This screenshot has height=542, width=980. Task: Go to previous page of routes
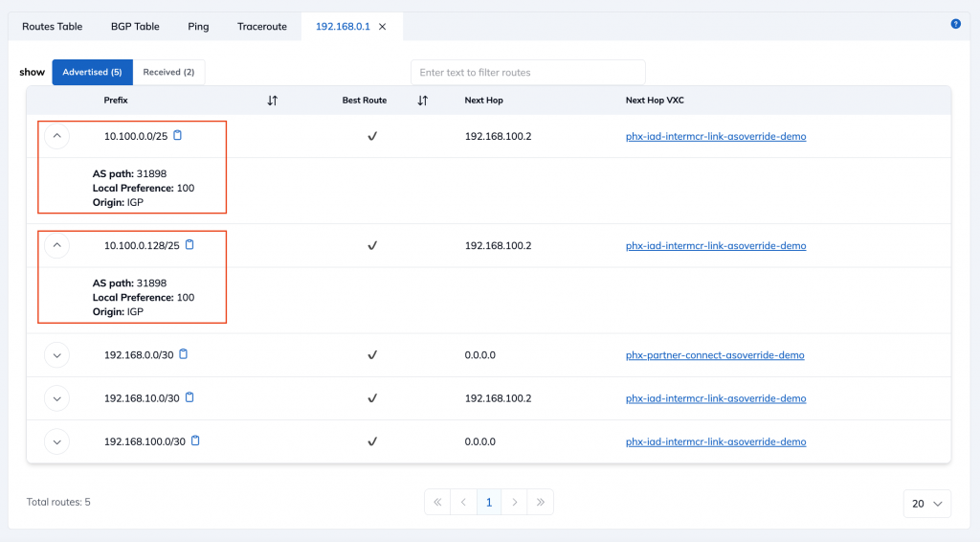click(x=463, y=502)
